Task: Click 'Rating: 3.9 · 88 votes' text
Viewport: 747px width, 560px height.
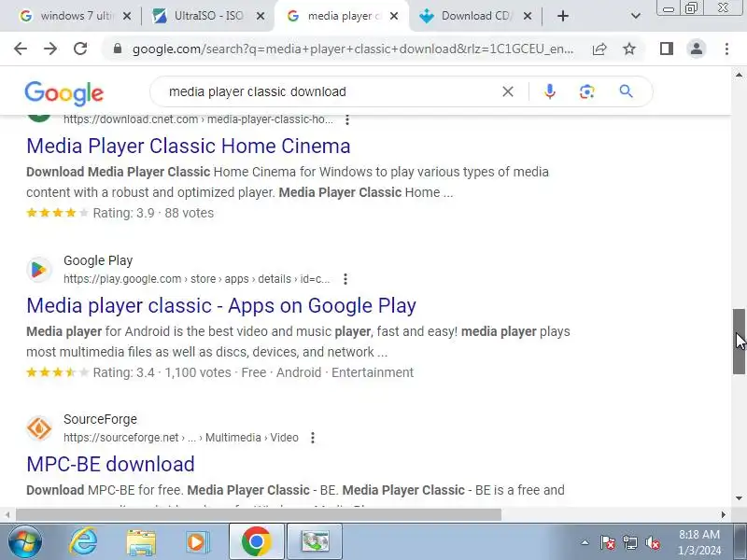Action: (x=153, y=213)
